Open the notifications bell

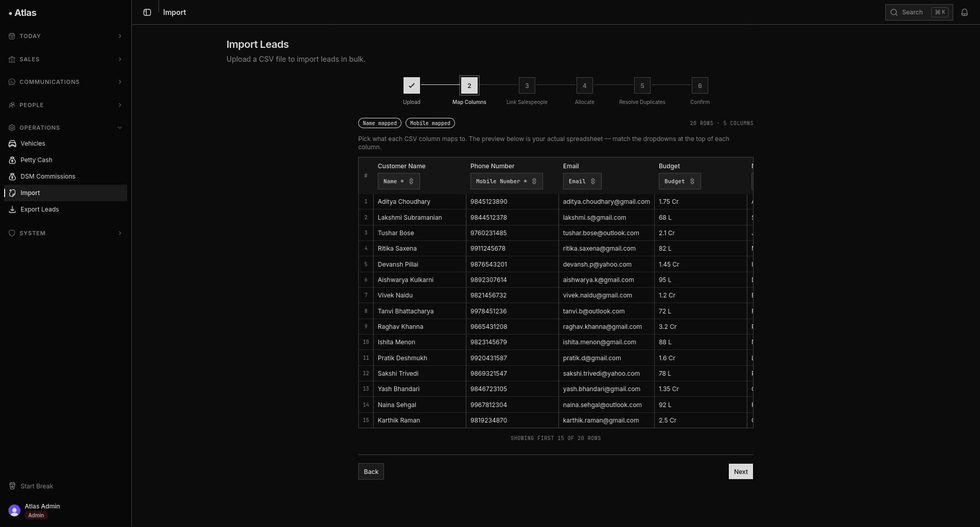point(965,12)
